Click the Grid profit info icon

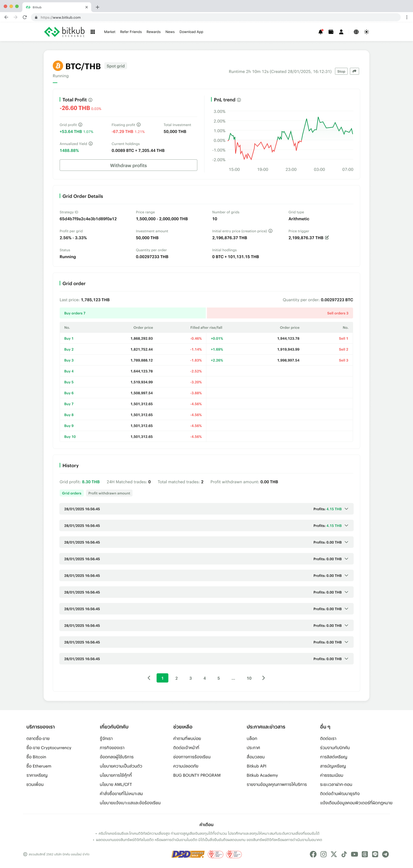pyautogui.click(x=80, y=125)
